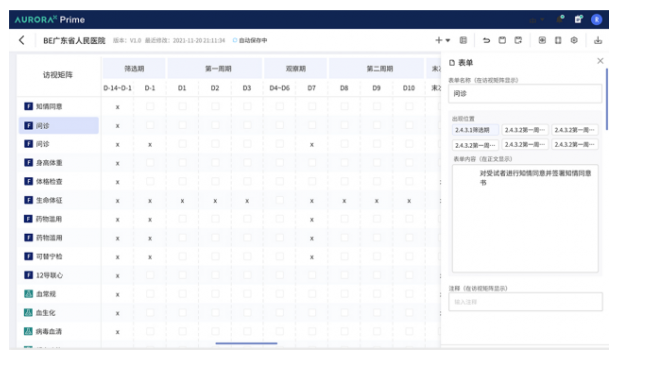Click the horizontal scrollbar under the matrix

click(x=246, y=343)
